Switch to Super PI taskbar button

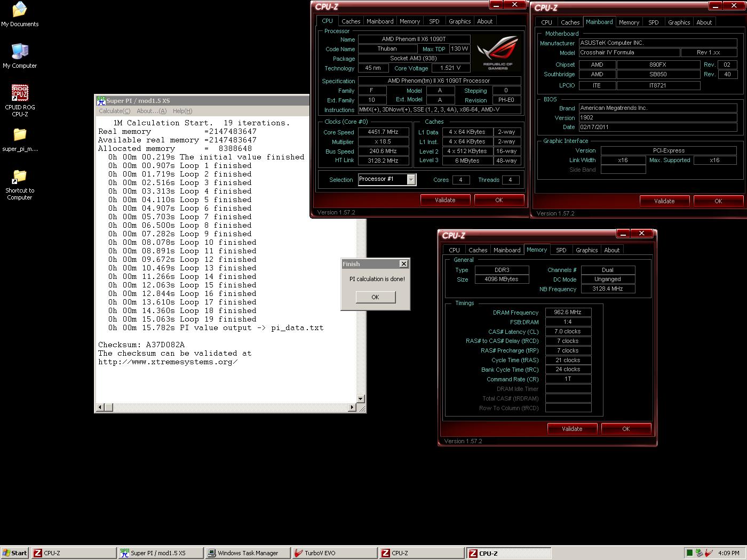(x=161, y=553)
